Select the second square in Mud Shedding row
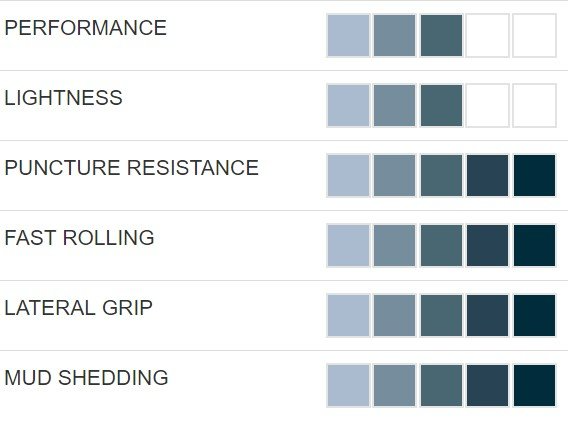 [x=394, y=385]
